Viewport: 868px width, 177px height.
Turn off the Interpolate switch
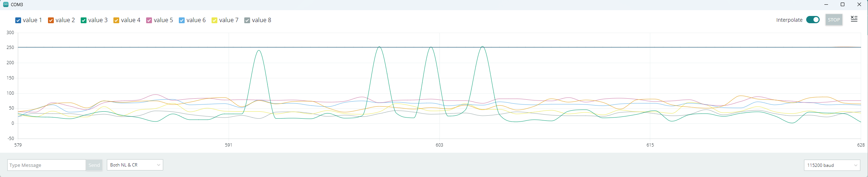[813, 20]
